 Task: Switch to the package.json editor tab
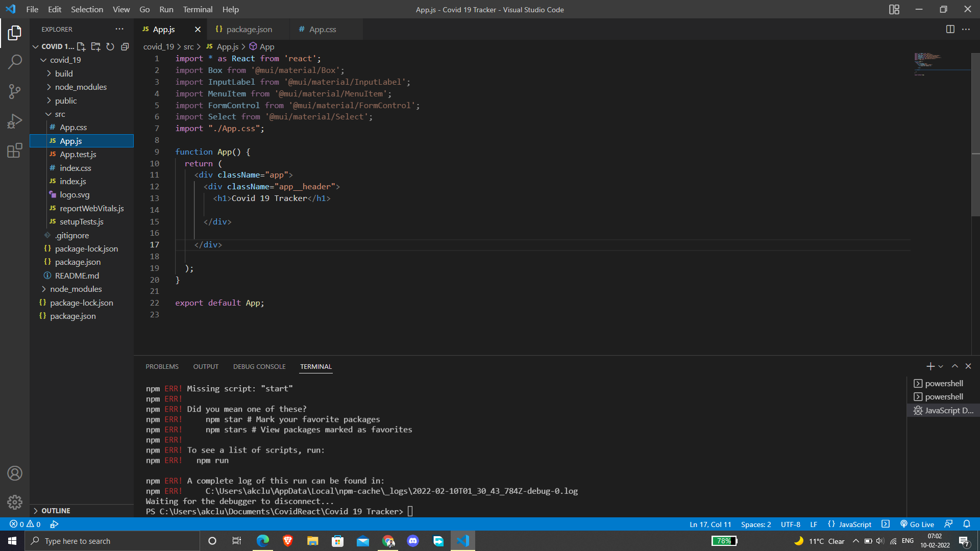(x=248, y=30)
